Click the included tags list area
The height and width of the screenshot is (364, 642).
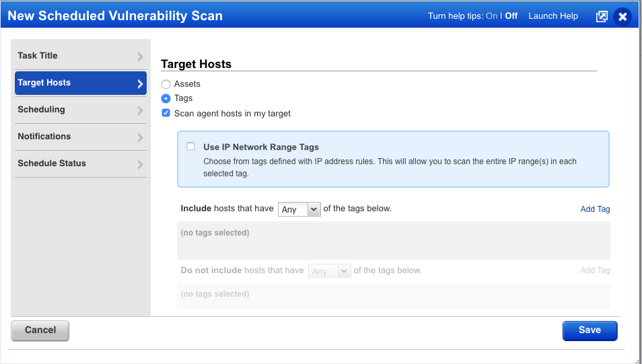tap(394, 241)
